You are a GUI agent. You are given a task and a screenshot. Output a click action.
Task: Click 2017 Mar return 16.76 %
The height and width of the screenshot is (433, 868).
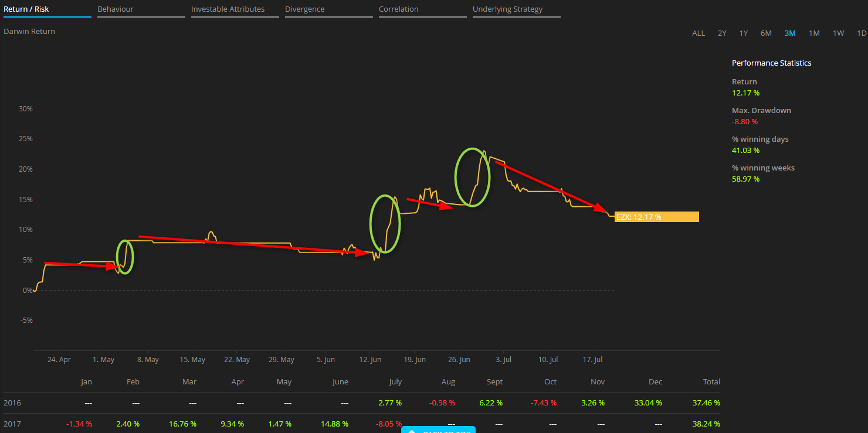(182, 424)
